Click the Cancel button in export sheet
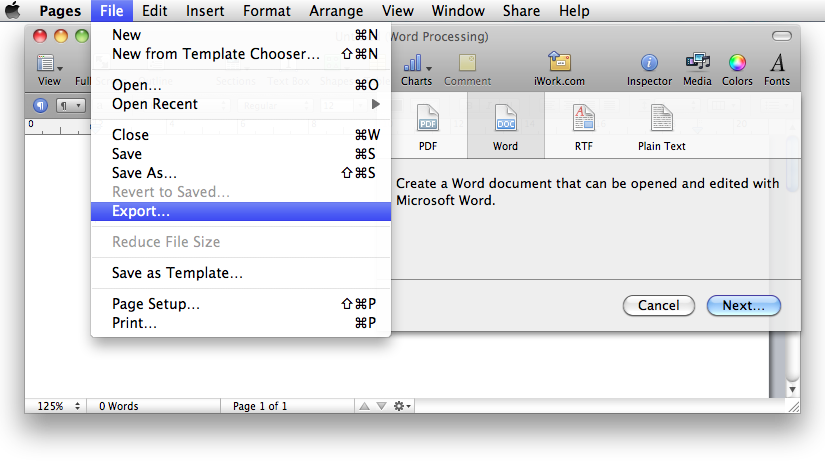The height and width of the screenshot is (461, 825). coord(659,305)
